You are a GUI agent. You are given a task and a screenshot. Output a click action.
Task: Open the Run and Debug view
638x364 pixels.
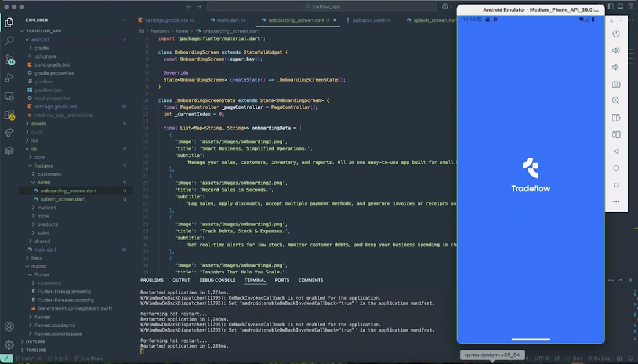[x=9, y=78]
